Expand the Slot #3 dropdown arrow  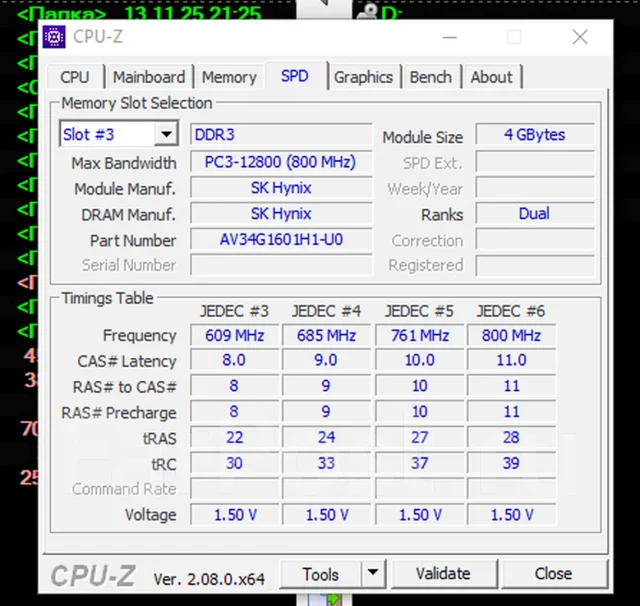[166, 134]
